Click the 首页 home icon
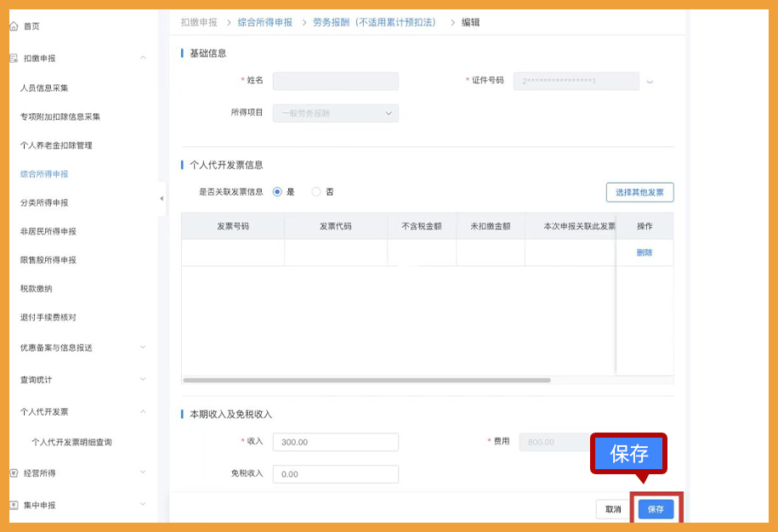Image resolution: width=778 pixels, height=532 pixels. 12,25
